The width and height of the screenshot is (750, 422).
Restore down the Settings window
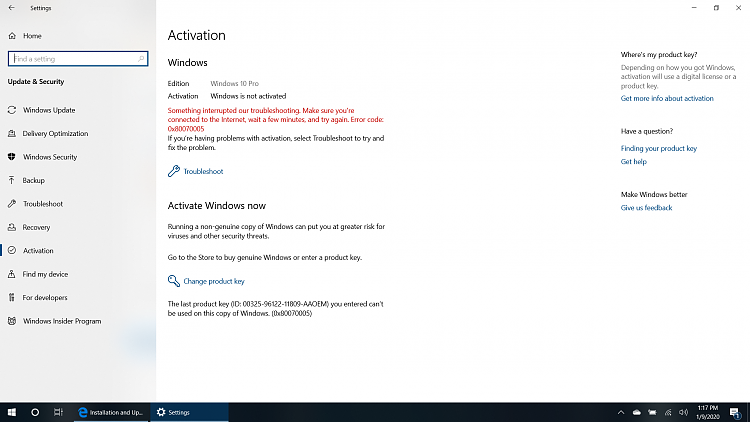click(716, 8)
